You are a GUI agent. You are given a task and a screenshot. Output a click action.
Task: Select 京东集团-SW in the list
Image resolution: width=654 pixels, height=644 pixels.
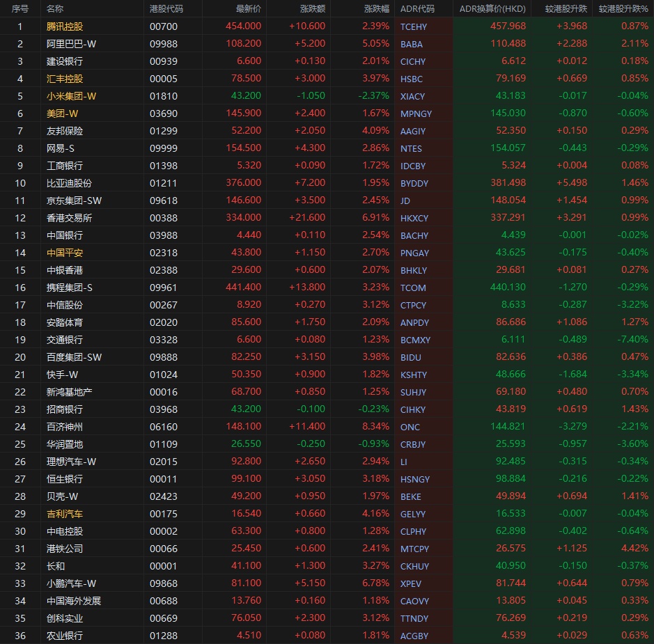click(x=75, y=201)
